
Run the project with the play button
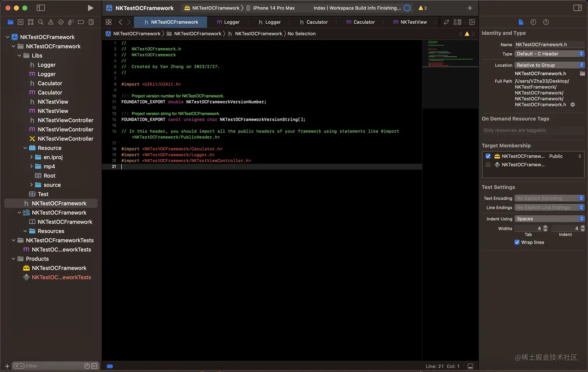click(x=90, y=8)
